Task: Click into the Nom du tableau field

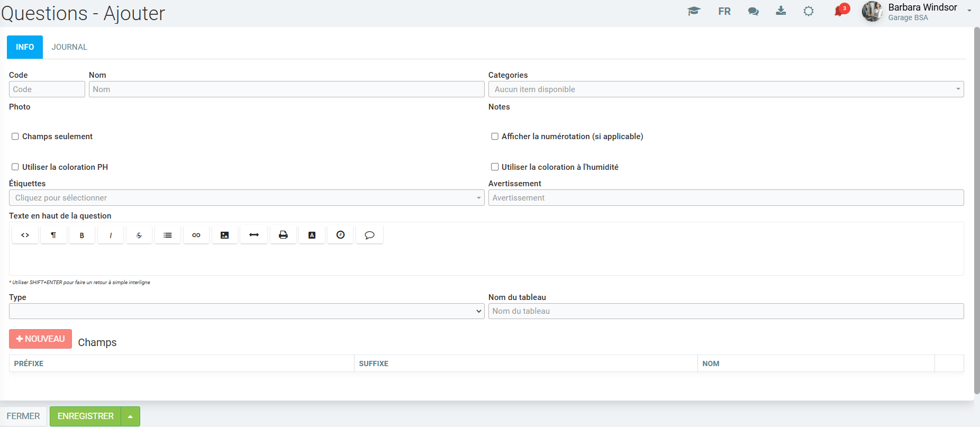Action: (725, 311)
